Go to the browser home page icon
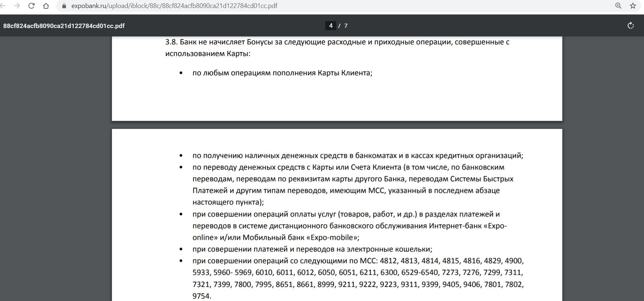 [x=46, y=6]
